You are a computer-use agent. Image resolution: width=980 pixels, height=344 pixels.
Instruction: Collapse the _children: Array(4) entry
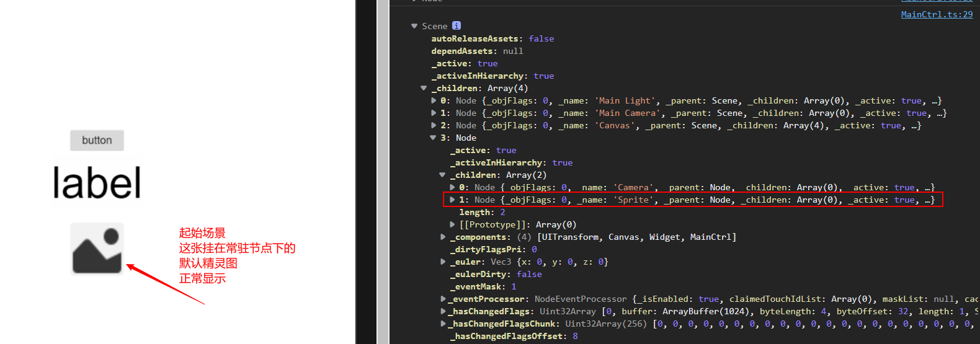coord(424,88)
